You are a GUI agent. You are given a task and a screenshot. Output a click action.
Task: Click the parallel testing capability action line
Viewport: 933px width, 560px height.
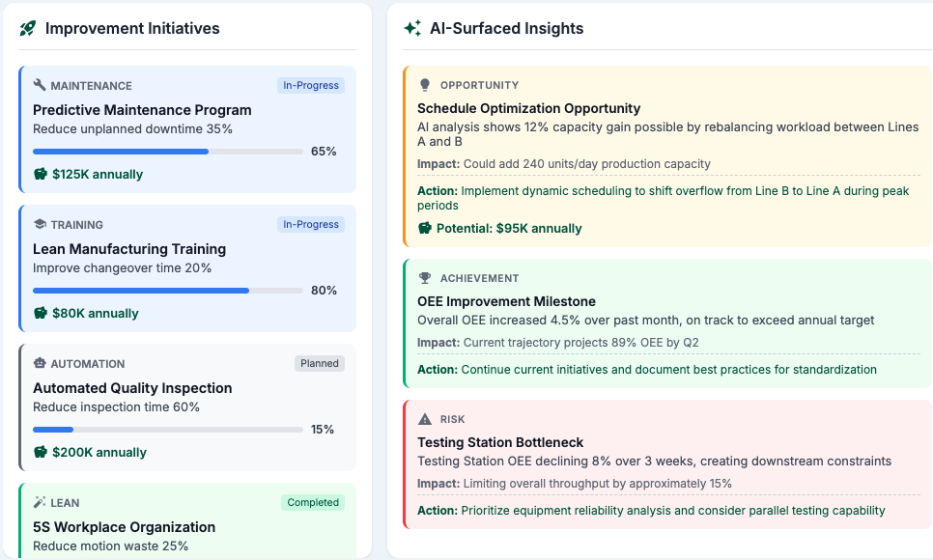point(651,511)
